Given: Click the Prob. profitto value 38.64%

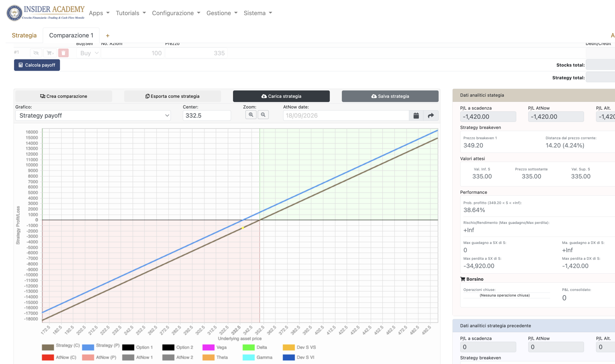Looking at the screenshot, I should click(474, 210).
